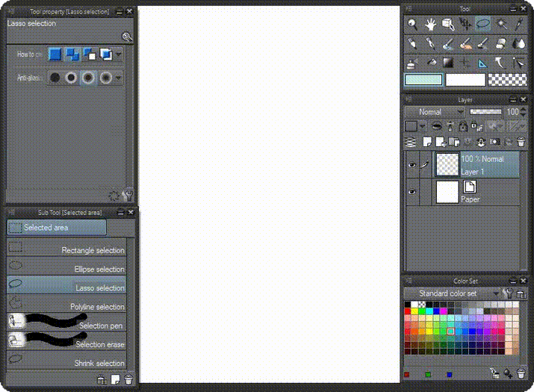The image size is (534, 392).
Task: Open Layer panel menu icon
Action: pos(409,99)
